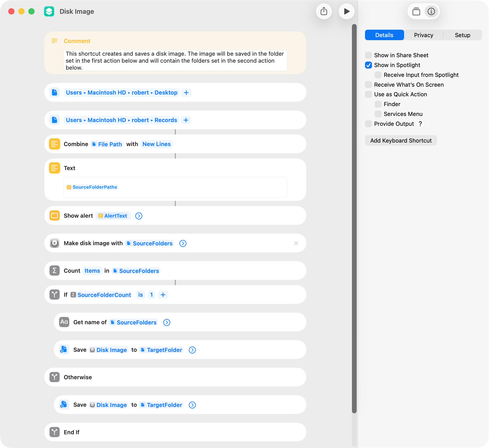Click the Add Keyboard Shortcut button

pos(401,141)
